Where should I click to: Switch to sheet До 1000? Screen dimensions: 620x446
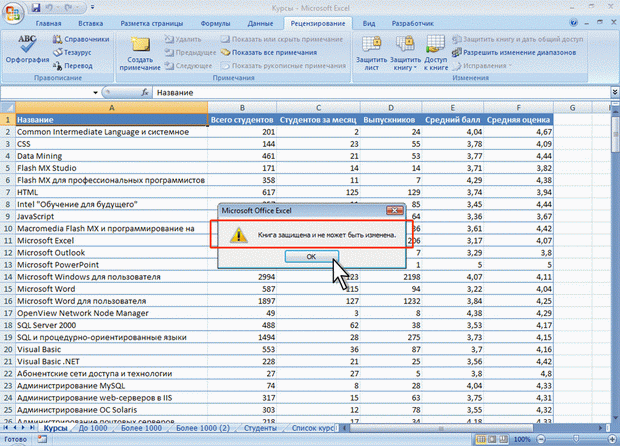point(93,428)
